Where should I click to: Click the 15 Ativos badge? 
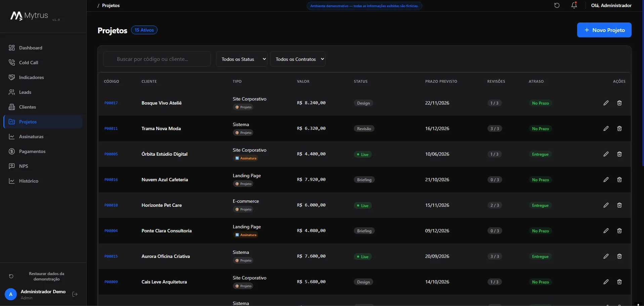point(144,30)
